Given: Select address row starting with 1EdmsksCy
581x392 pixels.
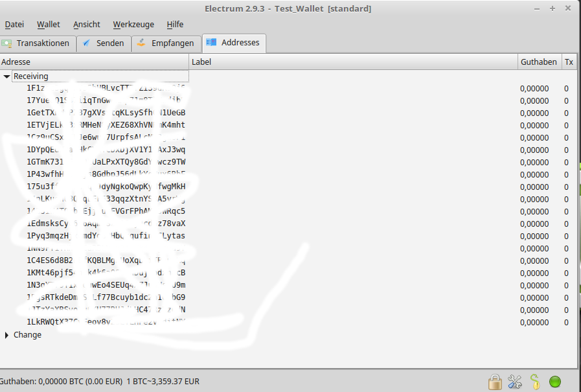Looking at the screenshot, I should [288, 224].
